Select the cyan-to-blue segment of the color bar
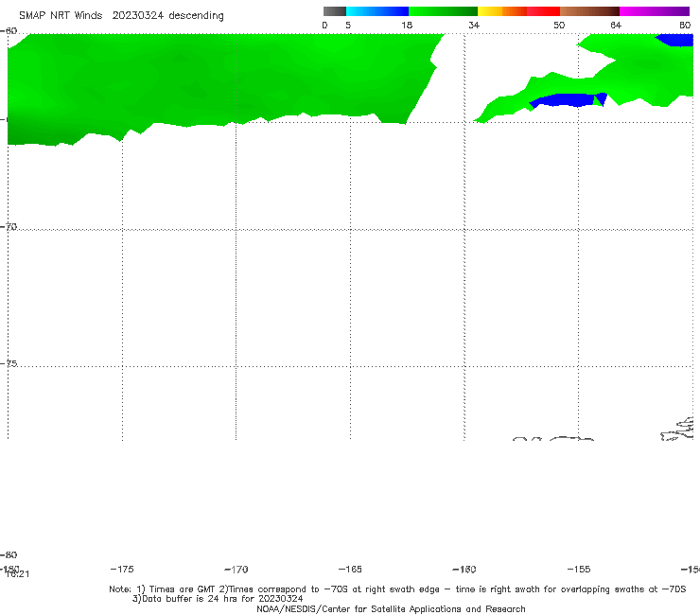 377,11
